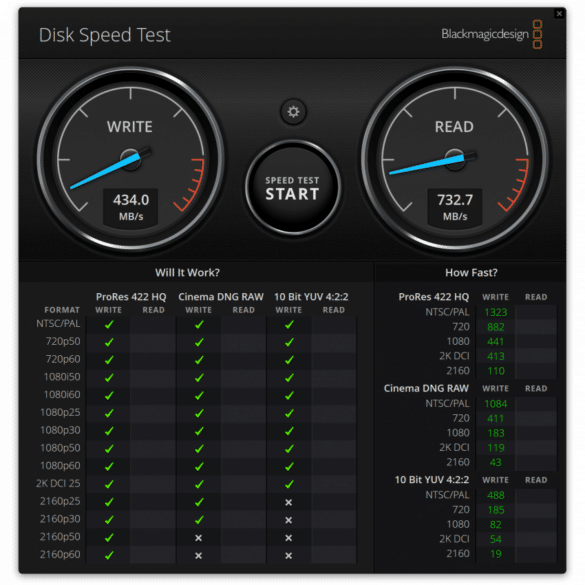
Task: Click 10 Bit YUV write checkmark for 720p60
Action: [289, 360]
